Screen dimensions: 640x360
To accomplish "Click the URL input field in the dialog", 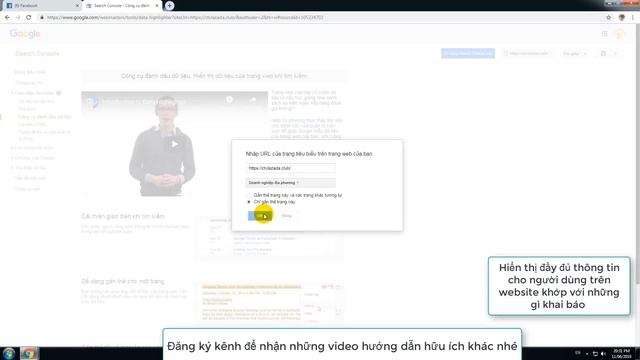I will pos(290,168).
